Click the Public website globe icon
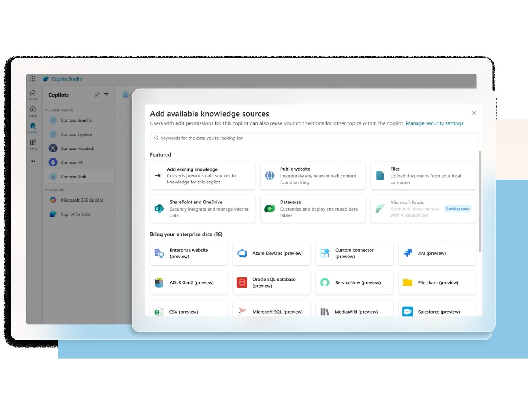This screenshot has height=420, width=528. 270,175
